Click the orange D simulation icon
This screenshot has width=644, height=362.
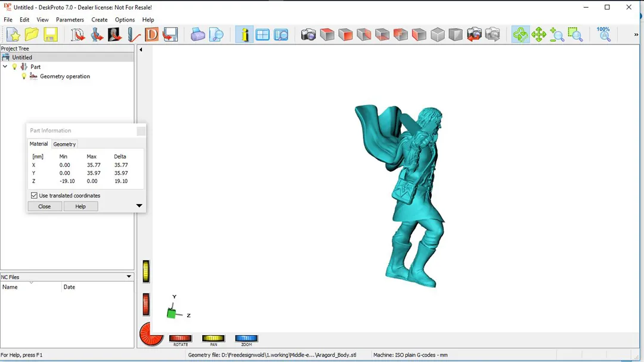click(151, 35)
